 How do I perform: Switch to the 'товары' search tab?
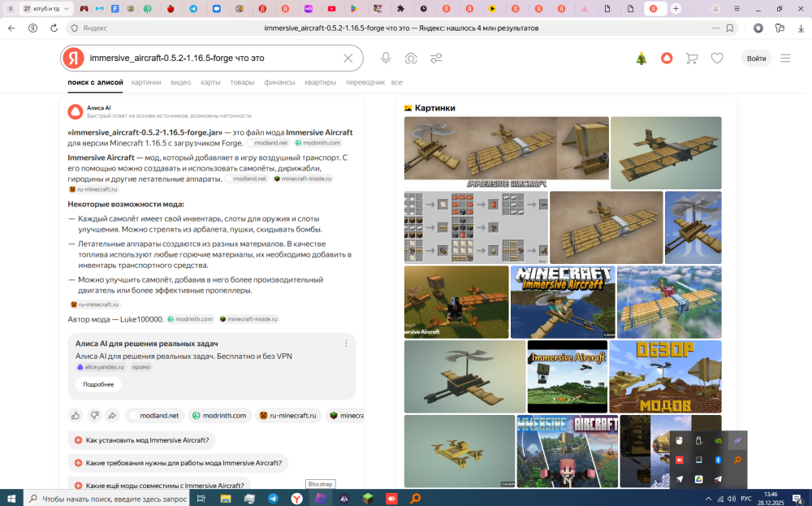[242, 82]
